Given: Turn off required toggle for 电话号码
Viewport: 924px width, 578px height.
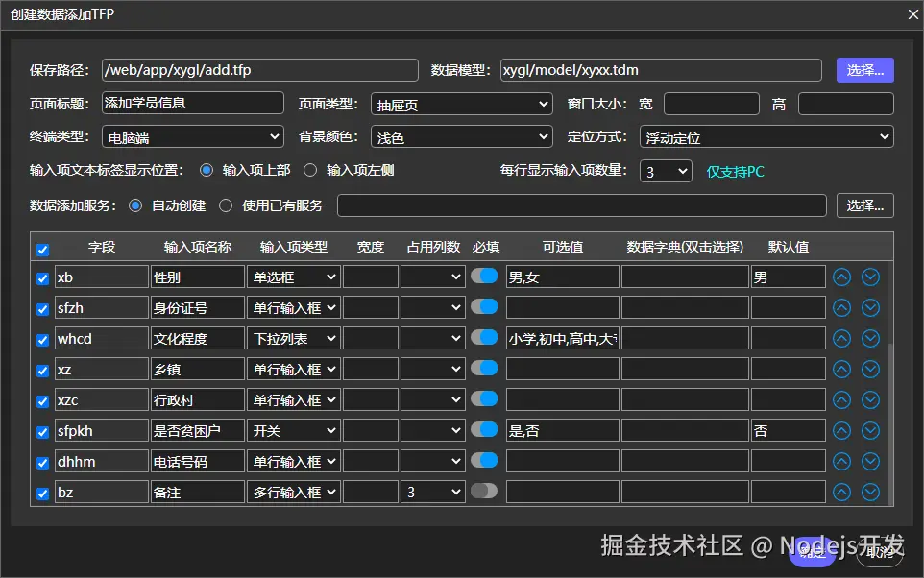Looking at the screenshot, I should (x=484, y=460).
